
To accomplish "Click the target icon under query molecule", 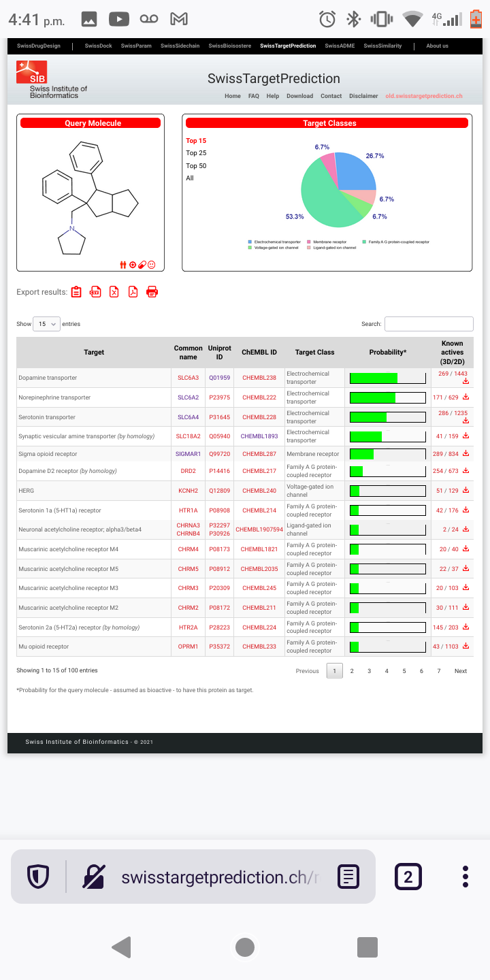I will pos(133,265).
